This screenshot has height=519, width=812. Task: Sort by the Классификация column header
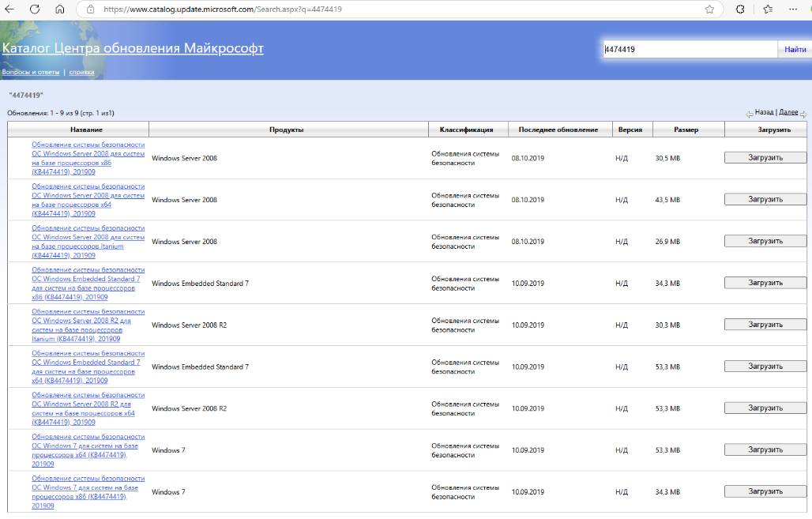(468, 130)
